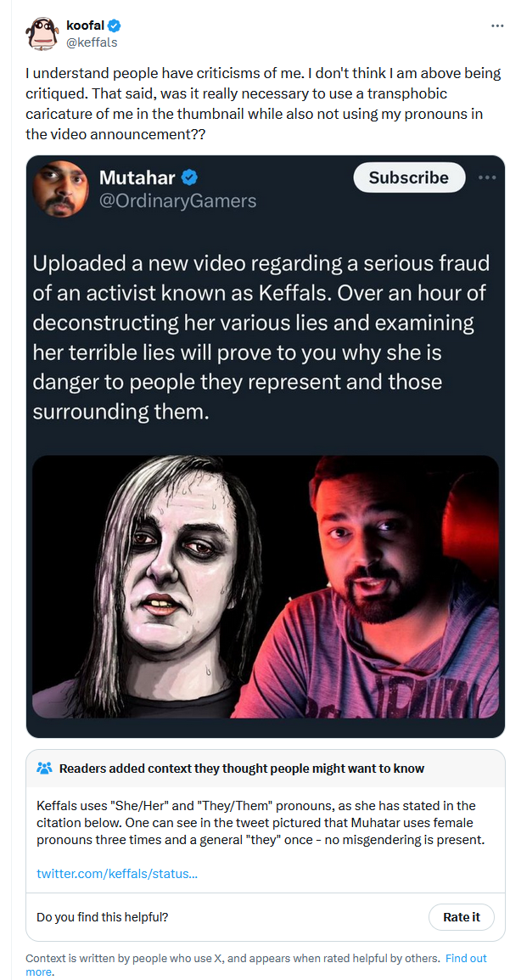Screen dimensions: 510x980
Task: Click the blue verified badge beside koofal
Action: pos(115,25)
